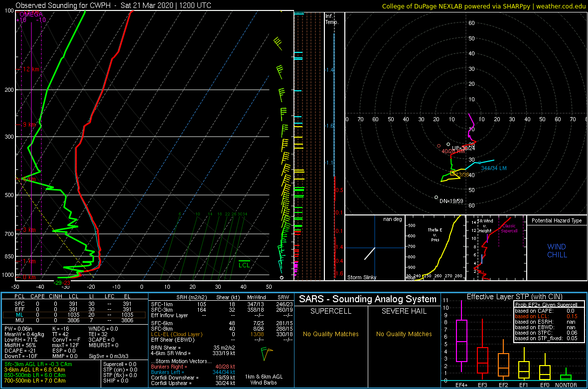Click No Quality Matches under SUPERCELL
Screen dimensions: 588x389
pos(330,334)
